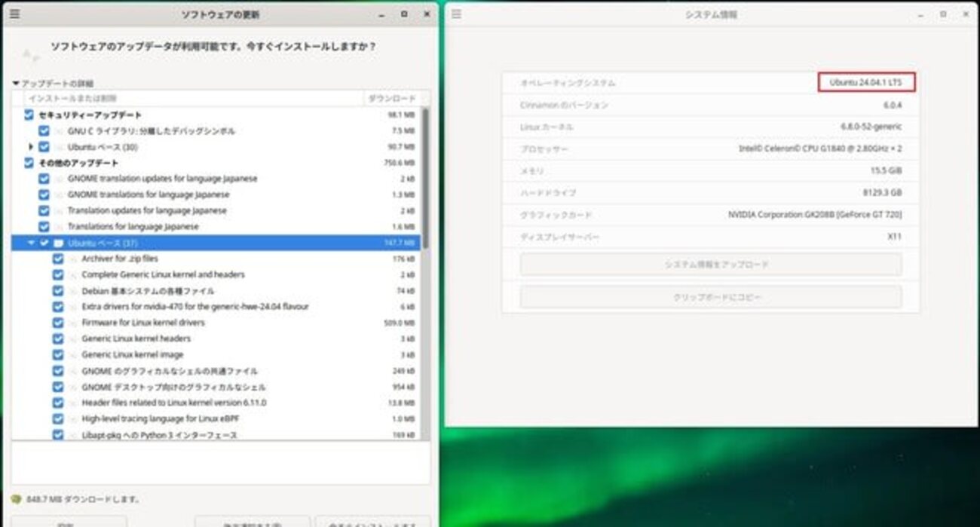The image size is (980, 527).
Task: Click the kernel value 6.8.0-52-generic
Action: tap(871, 127)
